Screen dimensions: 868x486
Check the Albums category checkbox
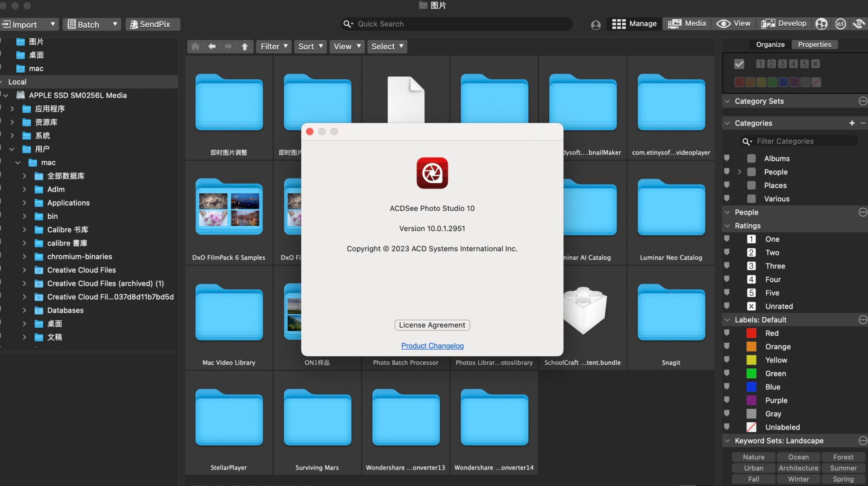[751, 158]
